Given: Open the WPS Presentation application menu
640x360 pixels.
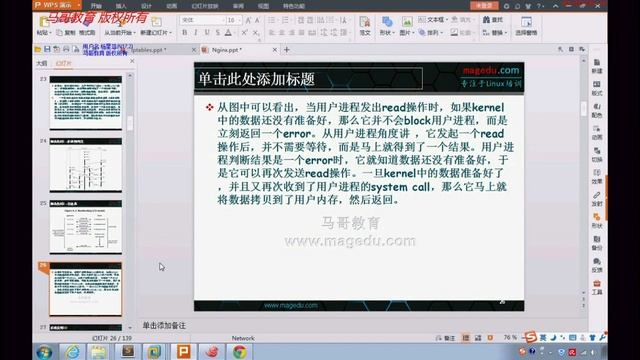Looking at the screenshot, I should [x=57, y=5].
